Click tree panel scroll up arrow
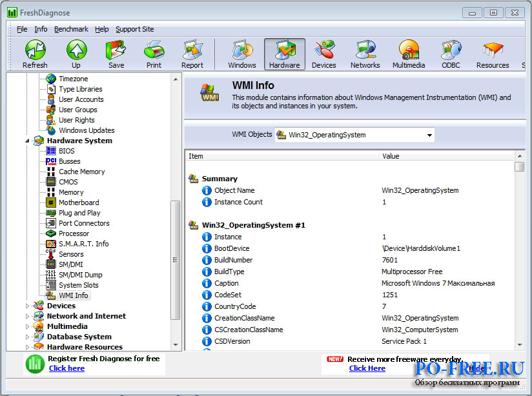This screenshot has width=532, height=396. 176,79
